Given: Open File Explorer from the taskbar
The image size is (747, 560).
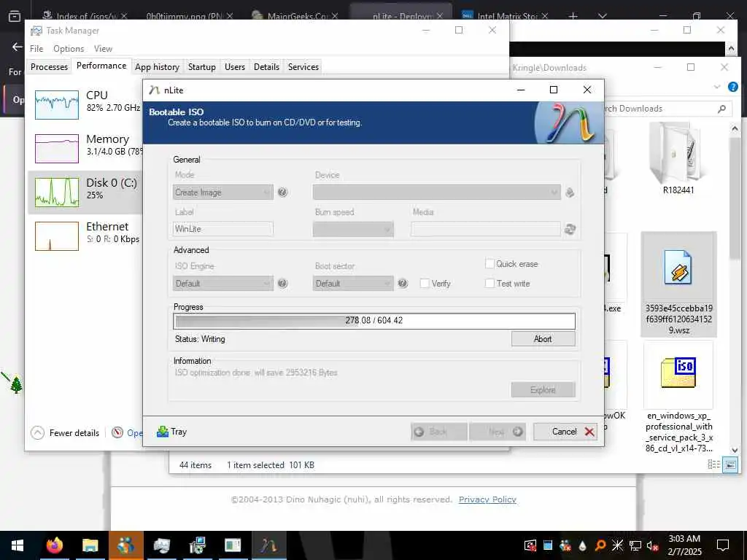Looking at the screenshot, I should [x=90, y=545].
